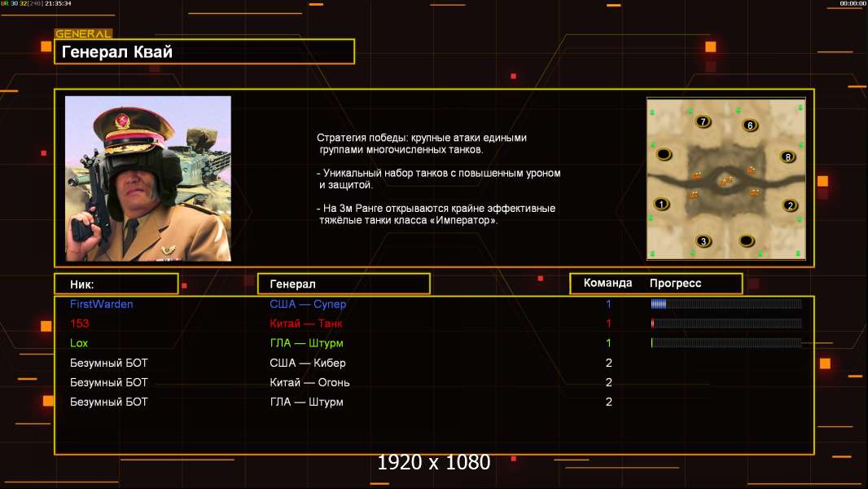Select player FirstWarden in the list

click(x=102, y=304)
